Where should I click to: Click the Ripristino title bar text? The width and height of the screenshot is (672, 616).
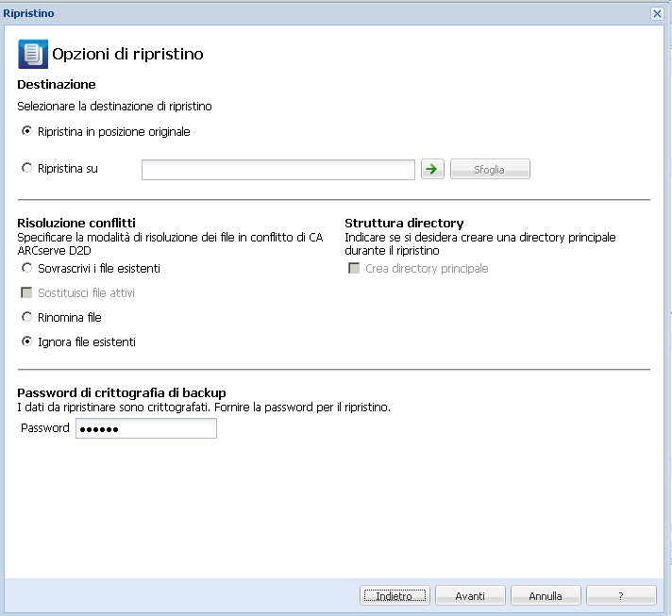28,13
